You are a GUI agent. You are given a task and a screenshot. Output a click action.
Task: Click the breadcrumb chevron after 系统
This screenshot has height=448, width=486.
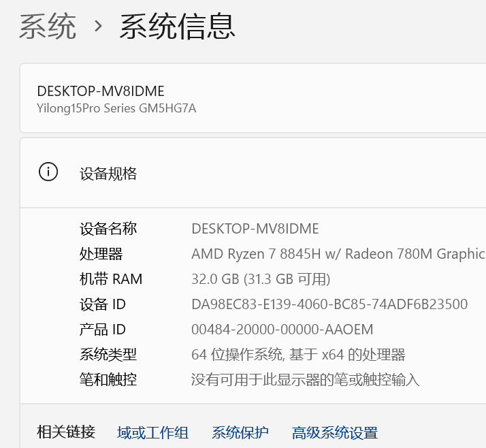(98, 27)
